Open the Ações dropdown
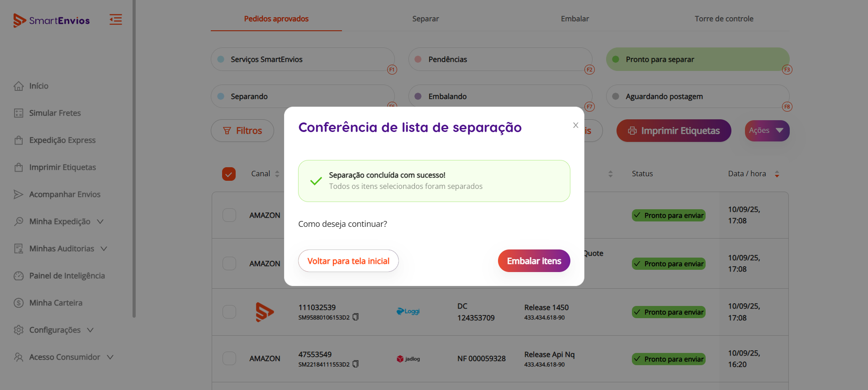Image resolution: width=868 pixels, height=390 pixels. click(767, 131)
